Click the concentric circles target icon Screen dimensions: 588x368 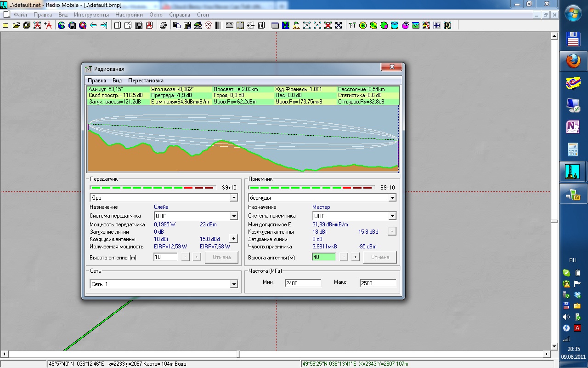coord(208,26)
